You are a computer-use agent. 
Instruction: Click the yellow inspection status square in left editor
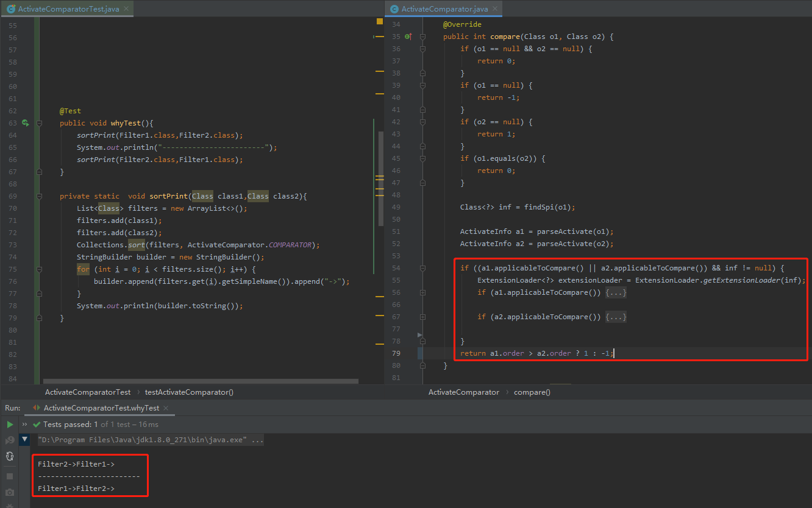click(379, 21)
